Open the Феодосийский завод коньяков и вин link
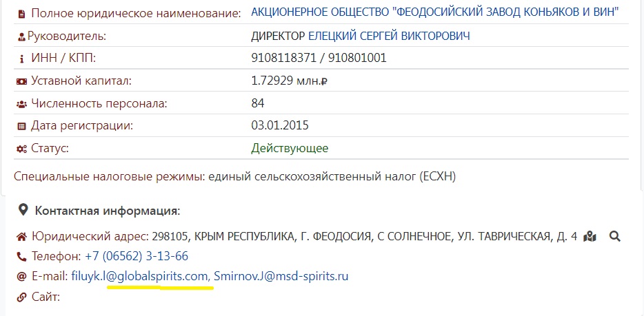 434,12
